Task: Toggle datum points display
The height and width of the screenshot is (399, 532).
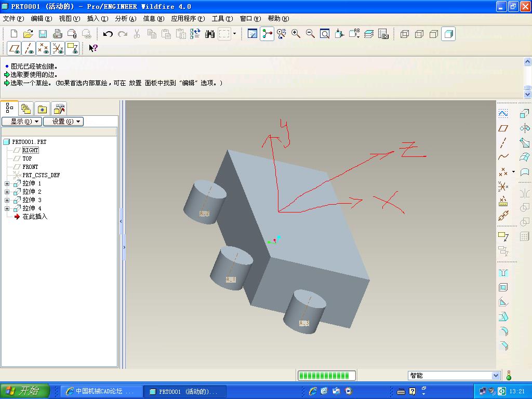Action: tap(43, 48)
